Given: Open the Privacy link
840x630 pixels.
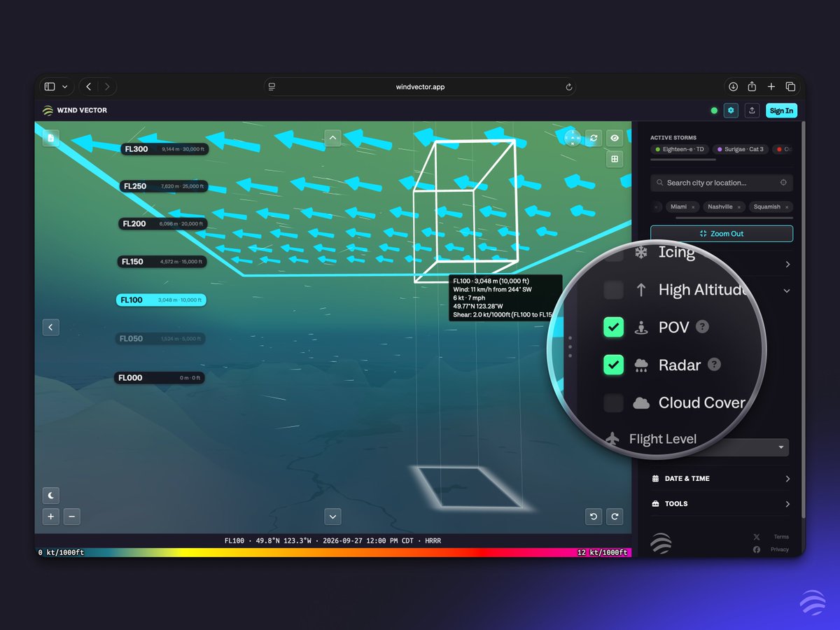Looking at the screenshot, I should pos(780,549).
